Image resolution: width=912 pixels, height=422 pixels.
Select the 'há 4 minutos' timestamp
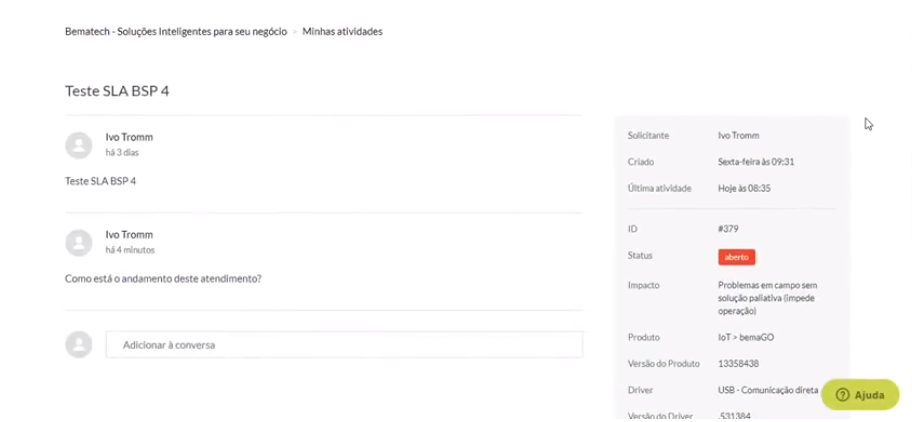[x=130, y=250]
